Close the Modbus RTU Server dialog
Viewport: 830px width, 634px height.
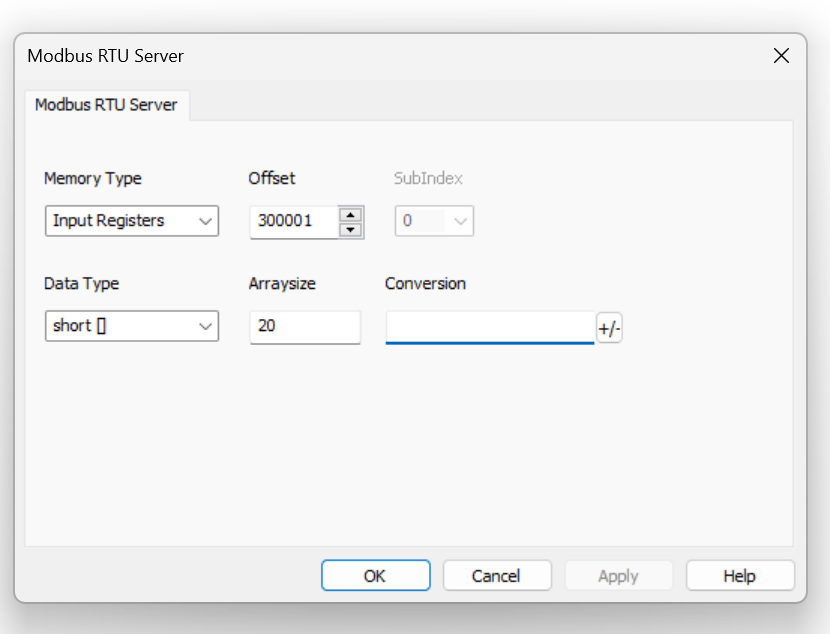tap(781, 56)
